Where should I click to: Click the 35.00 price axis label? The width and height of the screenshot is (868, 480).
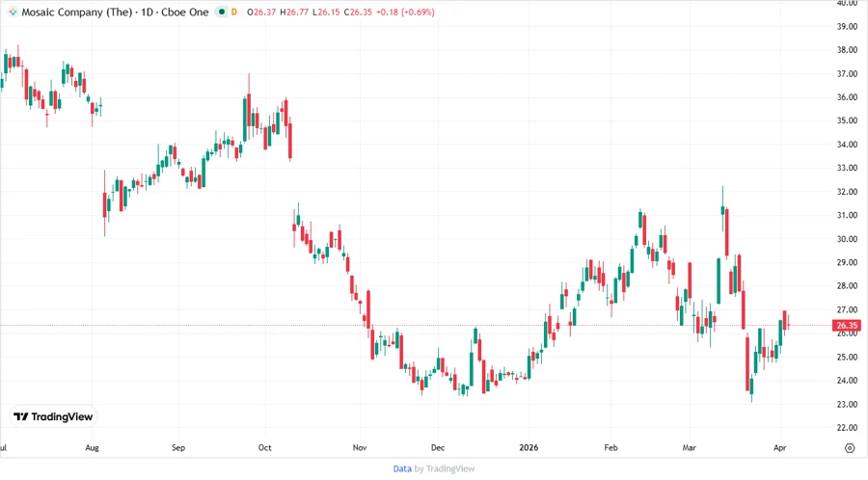tap(847, 120)
